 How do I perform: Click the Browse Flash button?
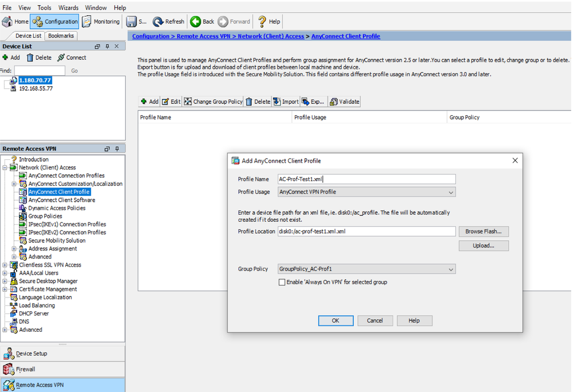(x=484, y=232)
